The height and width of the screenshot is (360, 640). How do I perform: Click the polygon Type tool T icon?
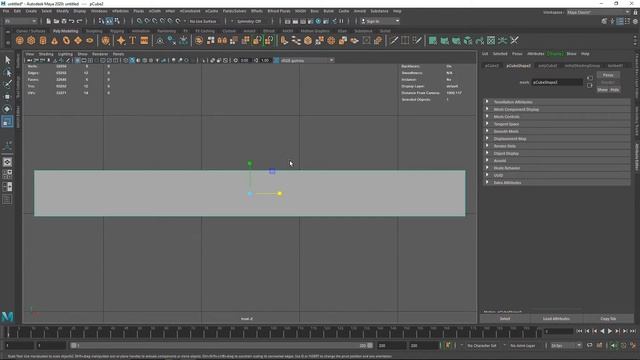click(x=133, y=40)
